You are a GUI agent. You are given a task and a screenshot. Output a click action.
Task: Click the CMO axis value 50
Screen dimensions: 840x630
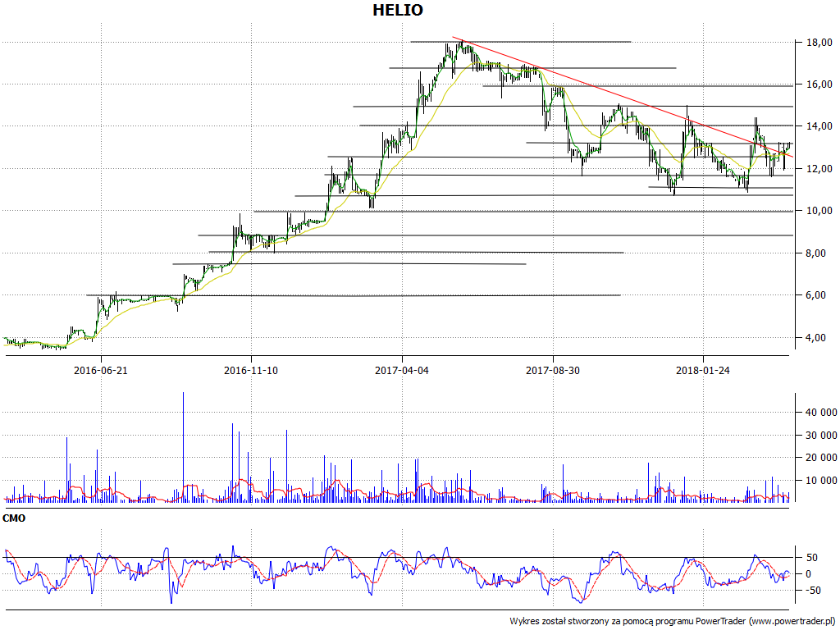(x=812, y=558)
